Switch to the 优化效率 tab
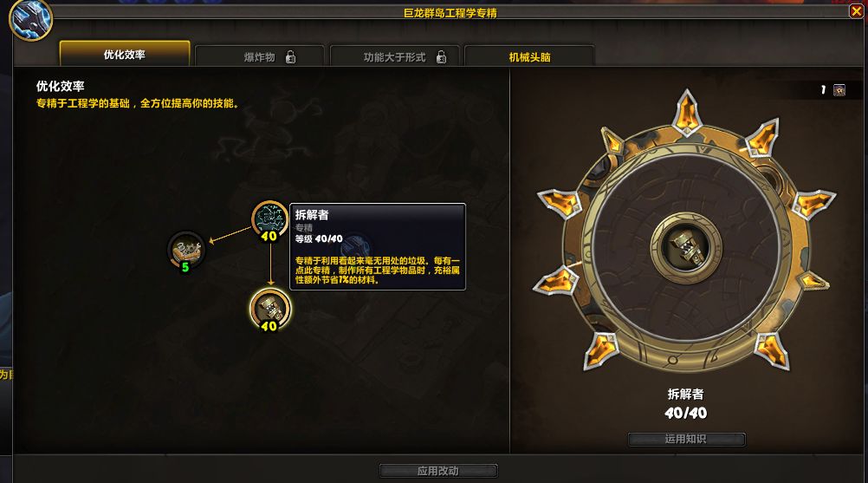Screen dimensions: 868x483 125,55
